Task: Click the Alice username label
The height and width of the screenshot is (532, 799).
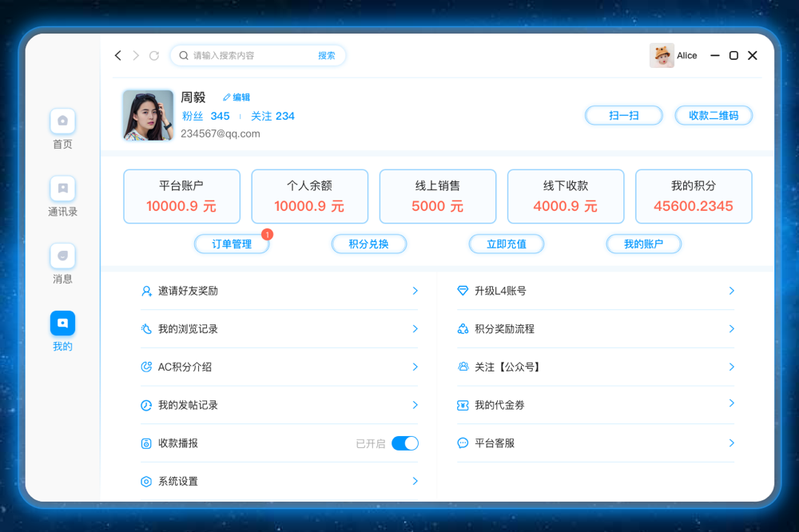Action: point(687,56)
